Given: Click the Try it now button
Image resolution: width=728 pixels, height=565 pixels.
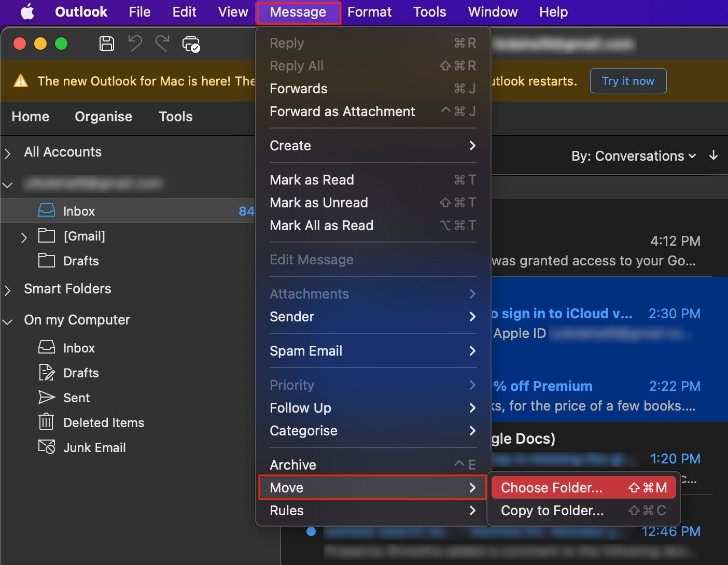Looking at the screenshot, I should point(628,81).
